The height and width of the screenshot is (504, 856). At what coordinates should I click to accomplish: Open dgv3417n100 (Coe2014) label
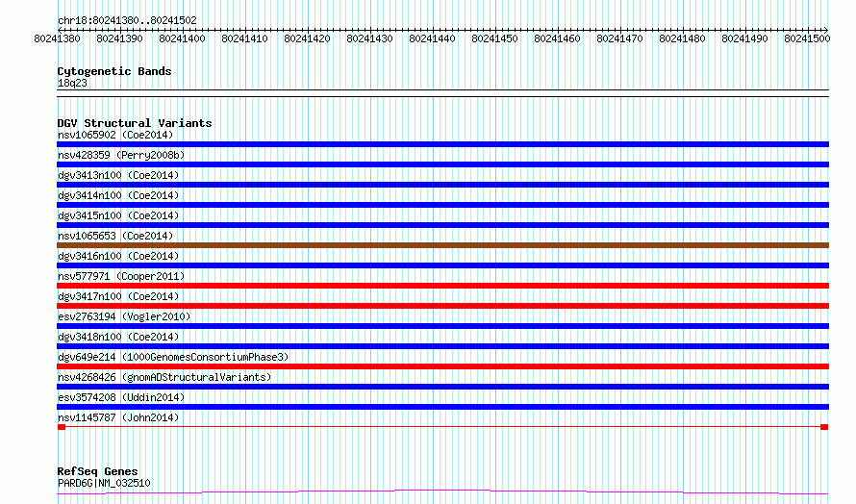(118, 296)
